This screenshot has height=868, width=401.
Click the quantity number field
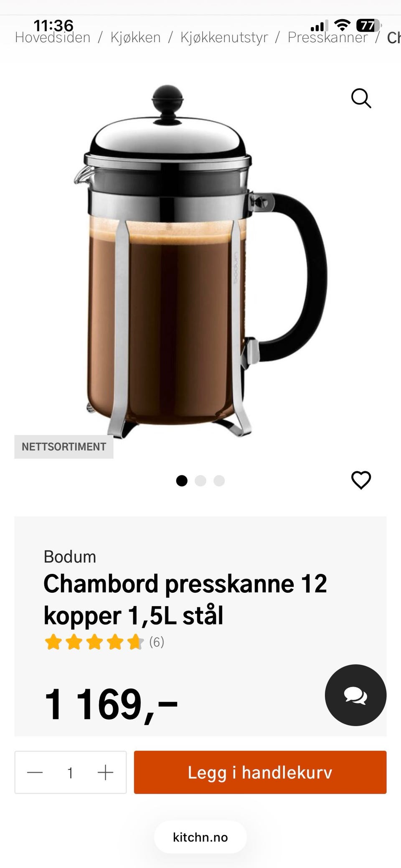point(70,773)
